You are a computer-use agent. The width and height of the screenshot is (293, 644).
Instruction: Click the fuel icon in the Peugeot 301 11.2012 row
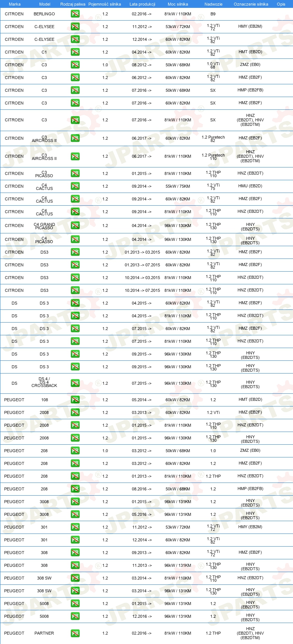[x=75, y=527]
